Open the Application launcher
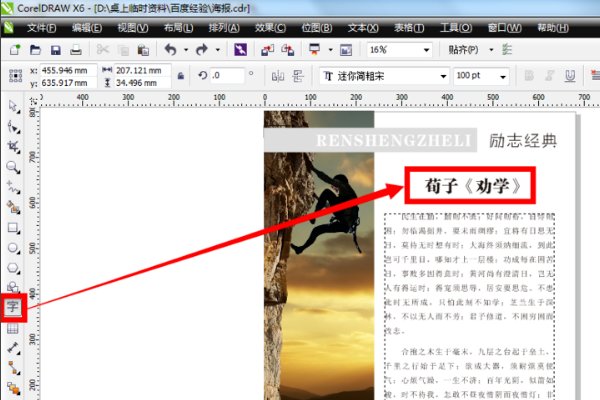Screen dimensions: 600x400 click(315, 49)
